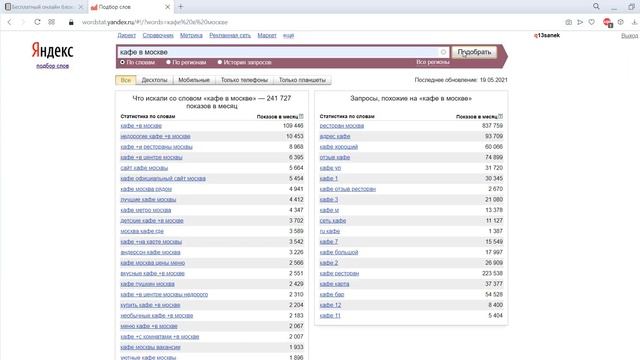Open the 'Директ' link

pos(127,36)
